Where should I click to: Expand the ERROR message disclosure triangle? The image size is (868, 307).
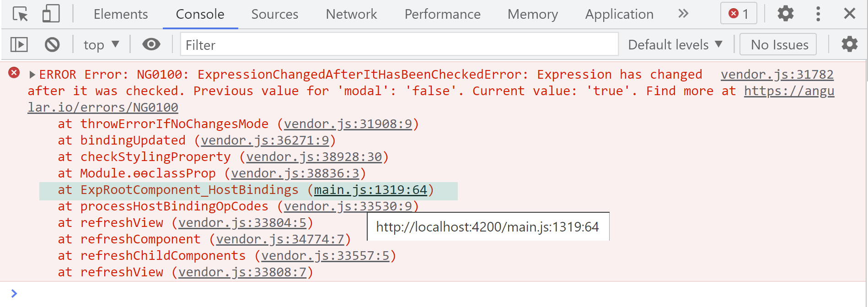coord(32,75)
